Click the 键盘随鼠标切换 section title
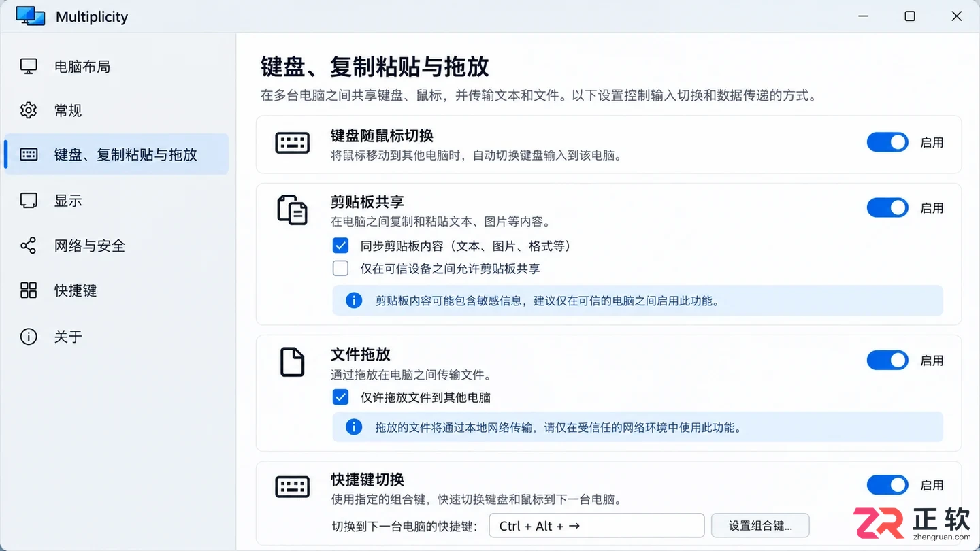The height and width of the screenshot is (551, 980). (x=382, y=136)
